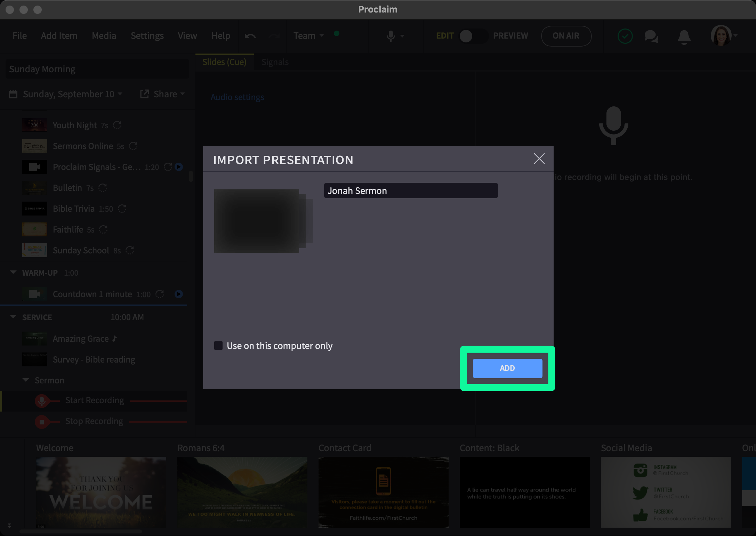This screenshot has height=536, width=756.
Task: Toggle the Edit/Preview switch
Action: [473, 36]
